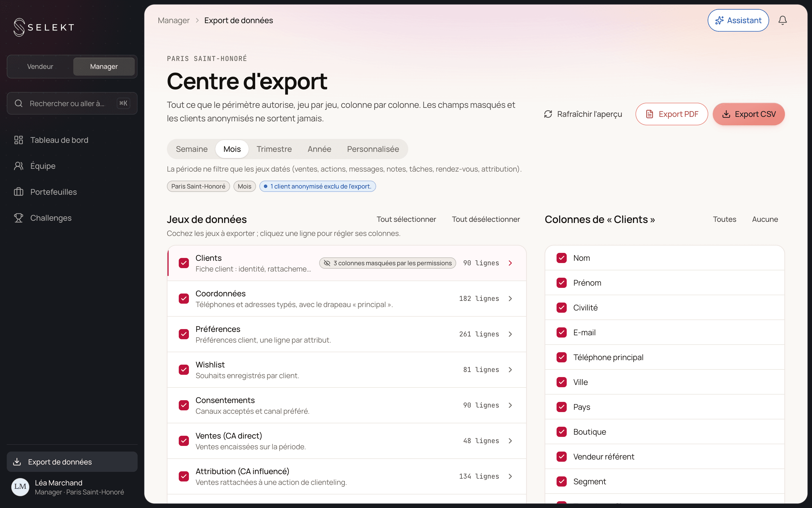Click the Export PDF button

click(x=671, y=114)
